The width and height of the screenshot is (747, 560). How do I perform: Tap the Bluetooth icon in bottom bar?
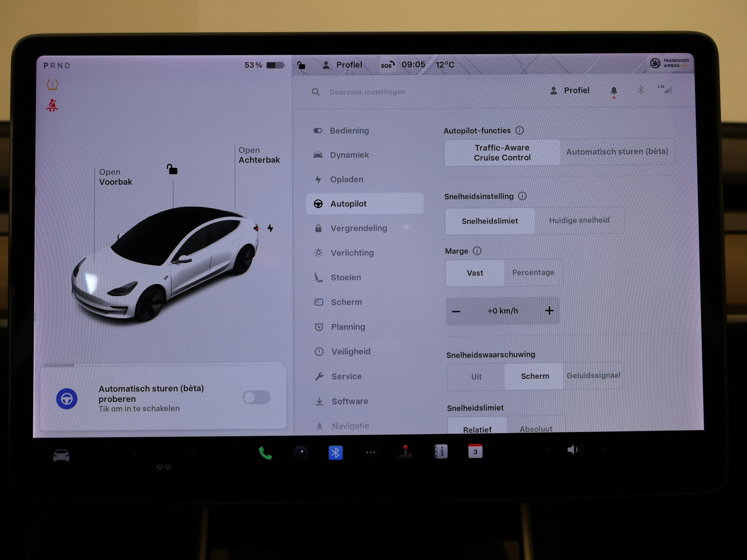335,453
